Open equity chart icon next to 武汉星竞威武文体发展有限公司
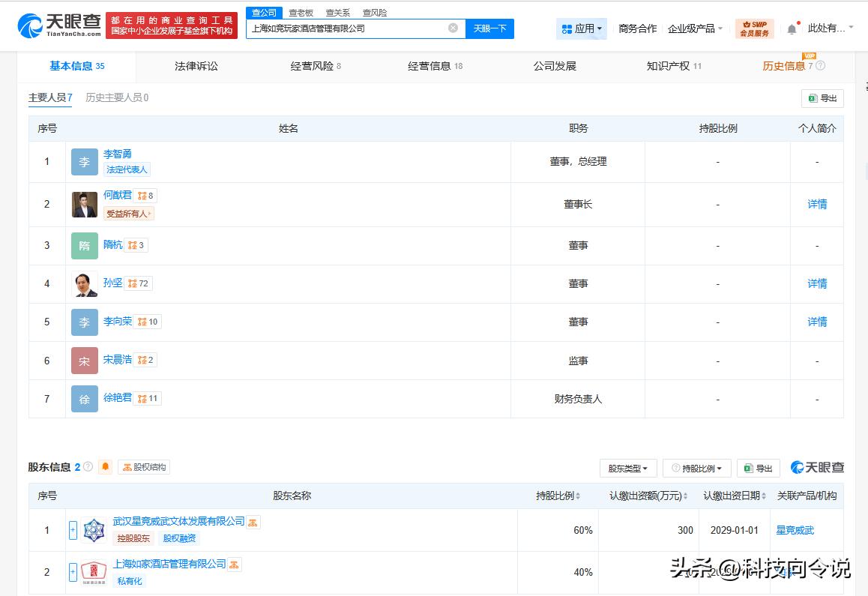 click(x=253, y=523)
